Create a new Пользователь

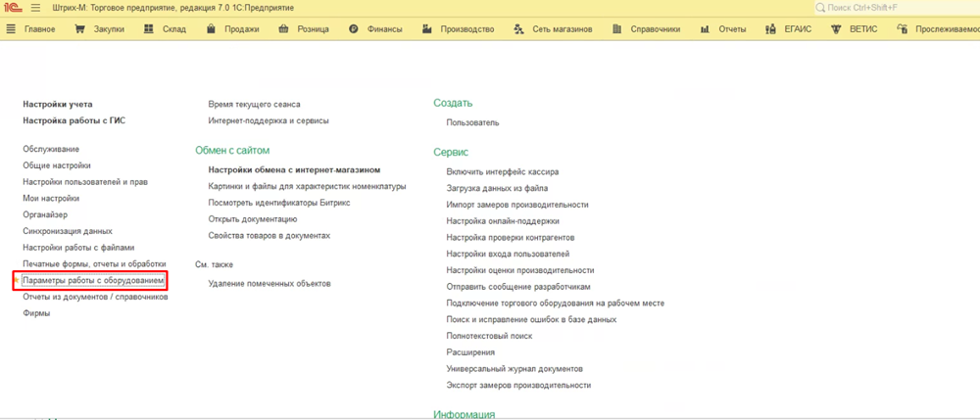(472, 123)
